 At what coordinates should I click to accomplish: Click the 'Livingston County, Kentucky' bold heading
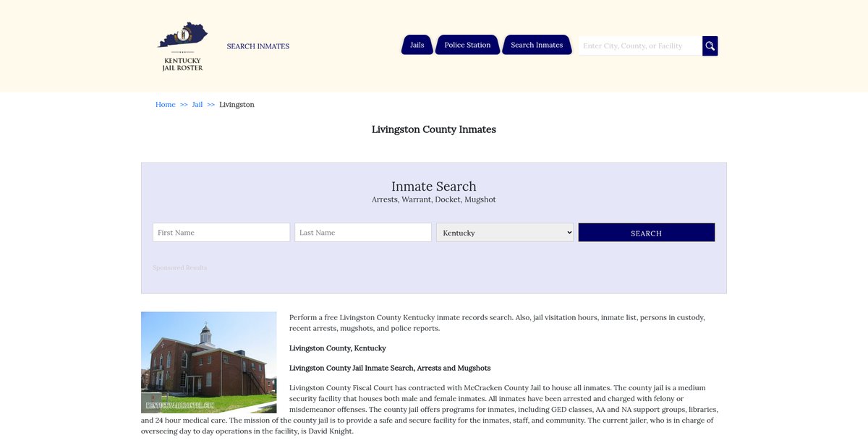(338, 348)
